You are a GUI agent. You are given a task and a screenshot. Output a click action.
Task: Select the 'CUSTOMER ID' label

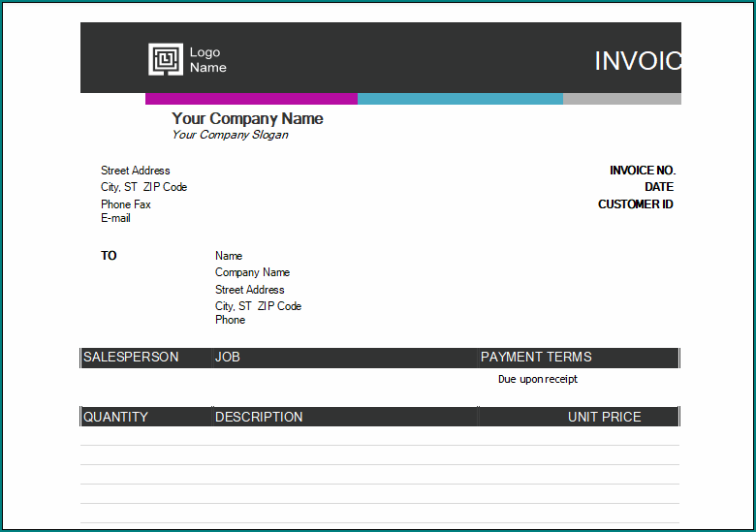point(636,204)
